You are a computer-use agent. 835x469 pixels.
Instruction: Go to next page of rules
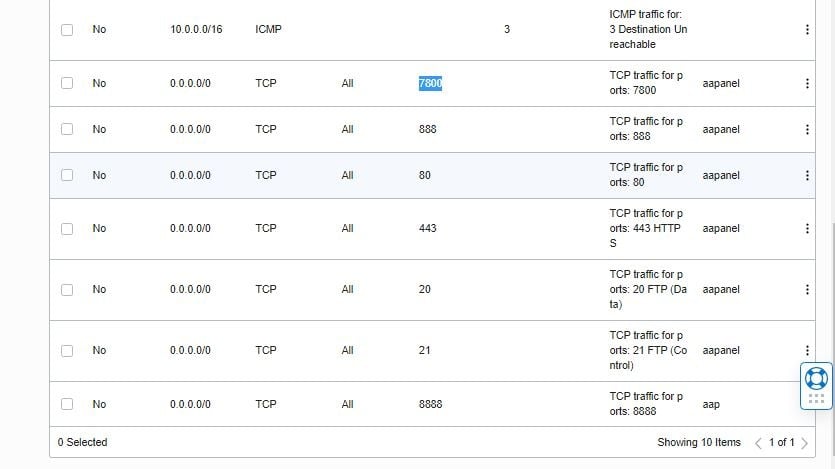pyautogui.click(x=805, y=442)
